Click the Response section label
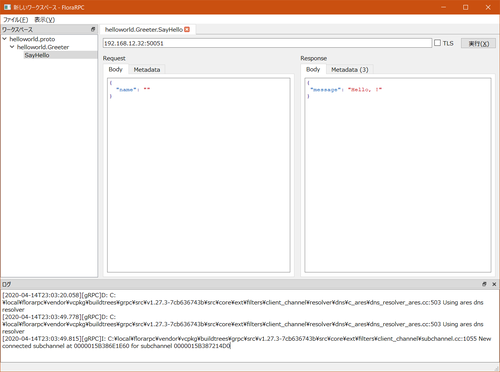Image resolution: width=500 pixels, height=372 pixels. coord(314,58)
